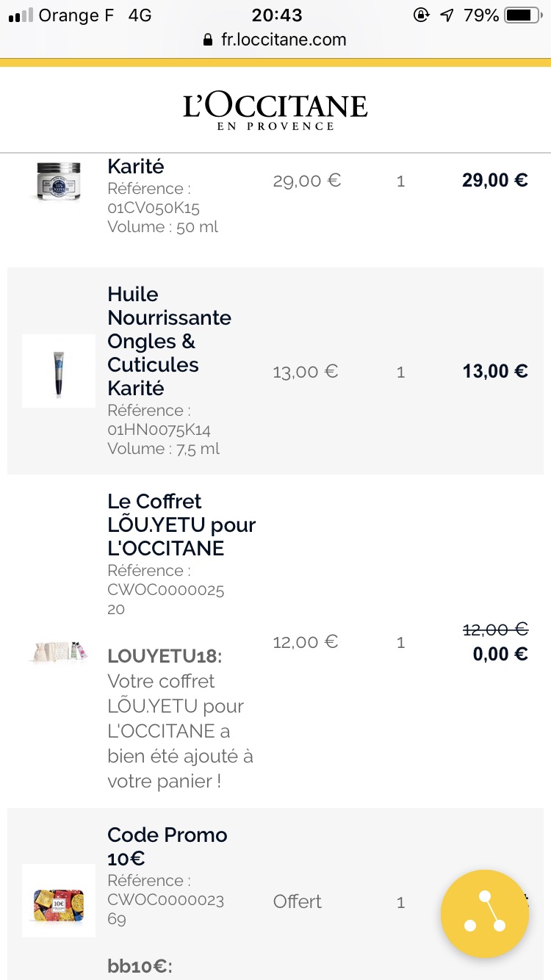Tap the fr.loccitane.com address field
This screenshot has width=551, height=980.
(275, 40)
